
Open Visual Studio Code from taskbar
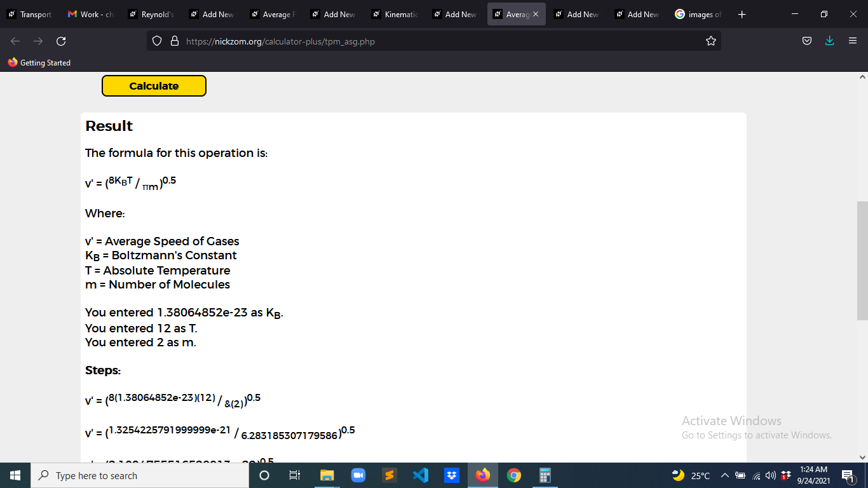420,475
